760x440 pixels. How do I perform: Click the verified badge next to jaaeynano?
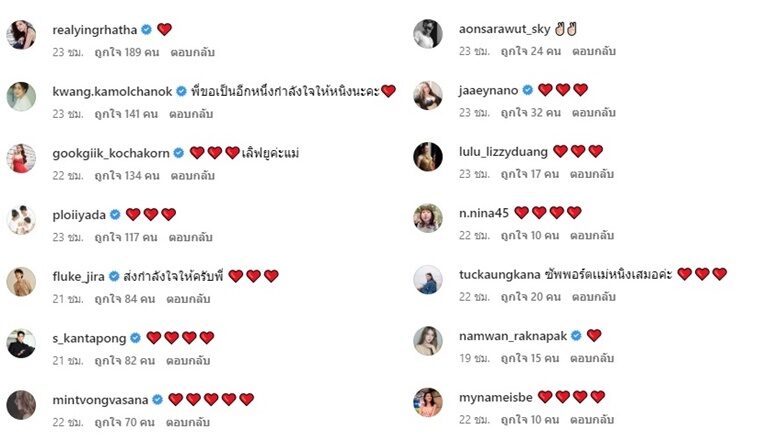527,90
